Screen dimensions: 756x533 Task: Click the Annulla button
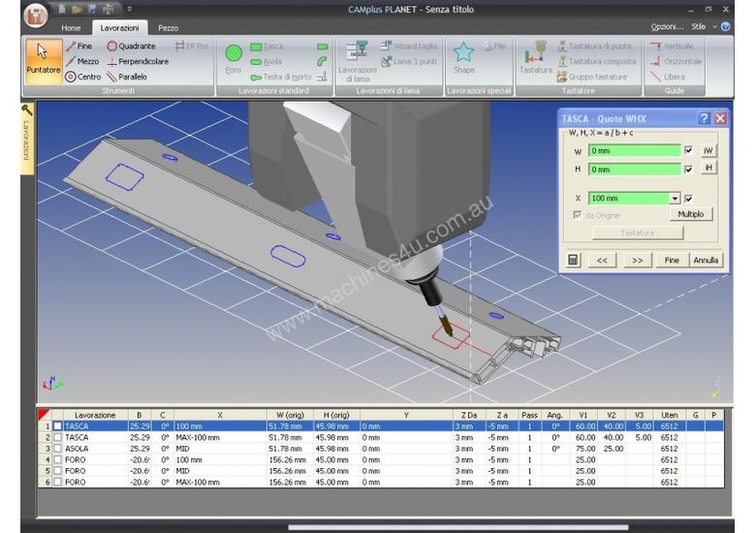click(706, 261)
